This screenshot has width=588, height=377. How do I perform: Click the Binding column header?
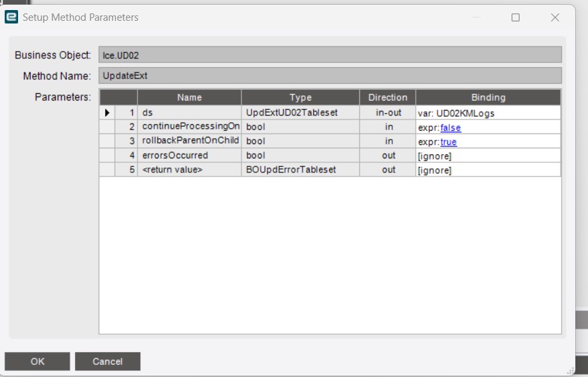pyautogui.click(x=488, y=97)
